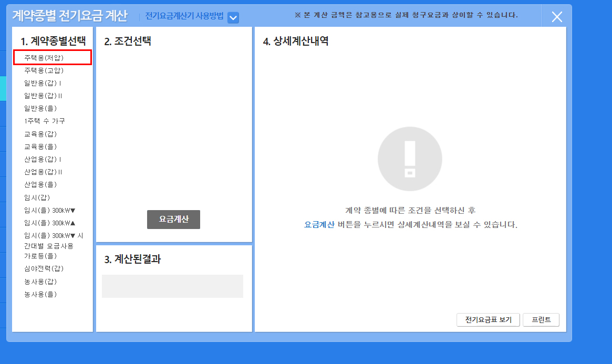Select 임시(을) 300kW▼ 시간대별 요금사용 item
The height and width of the screenshot is (364, 612).
(x=54, y=241)
